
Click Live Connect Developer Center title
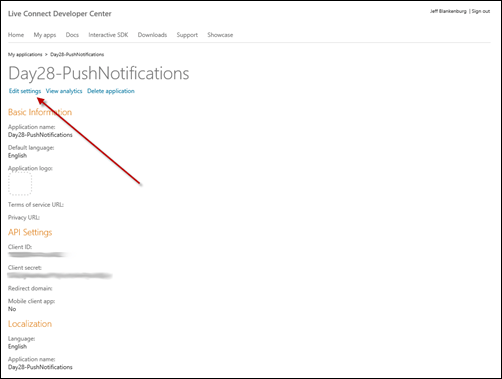[x=60, y=14]
